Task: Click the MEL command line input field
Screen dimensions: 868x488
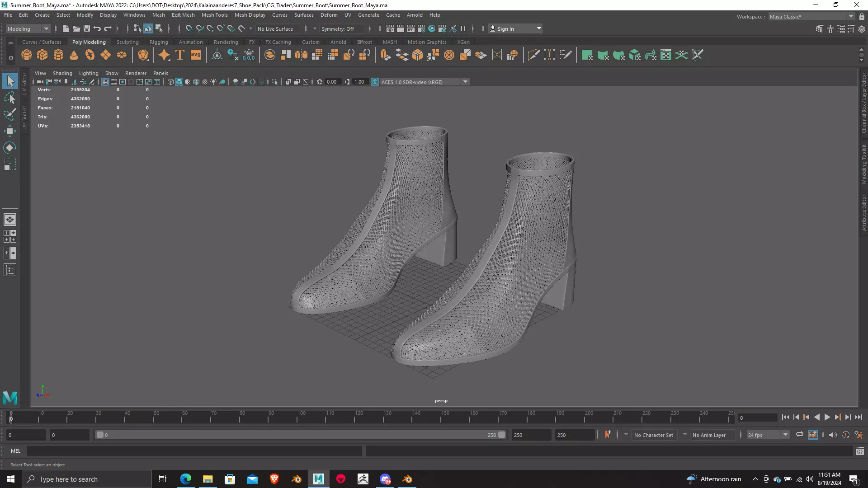Action: pos(194,451)
